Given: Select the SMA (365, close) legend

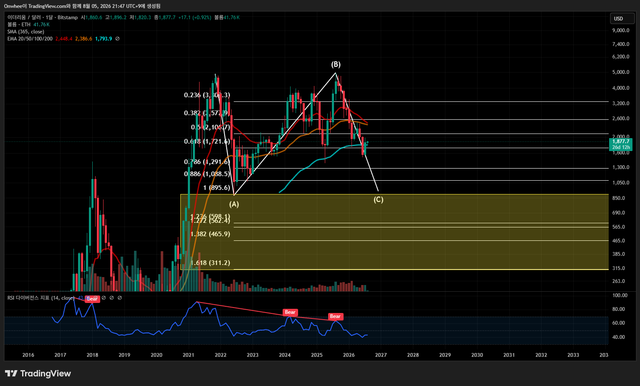Looking at the screenshot, I should [x=26, y=31].
